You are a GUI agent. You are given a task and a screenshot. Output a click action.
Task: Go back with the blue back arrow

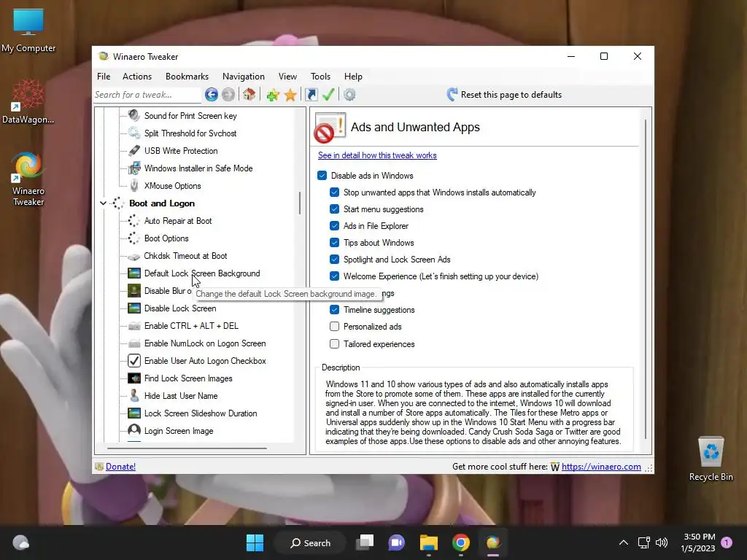point(212,94)
